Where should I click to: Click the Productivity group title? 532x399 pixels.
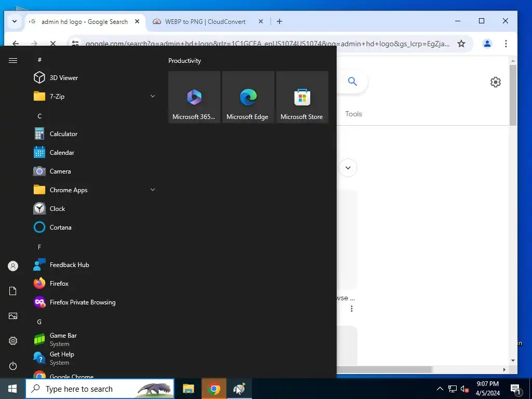pos(184,61)
